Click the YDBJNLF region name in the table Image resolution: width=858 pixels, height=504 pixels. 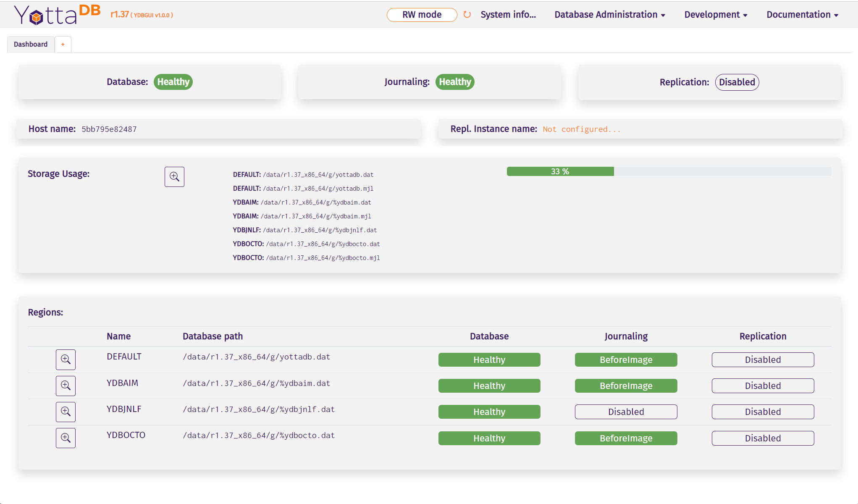pyautogui.click(x=124, y=409)
